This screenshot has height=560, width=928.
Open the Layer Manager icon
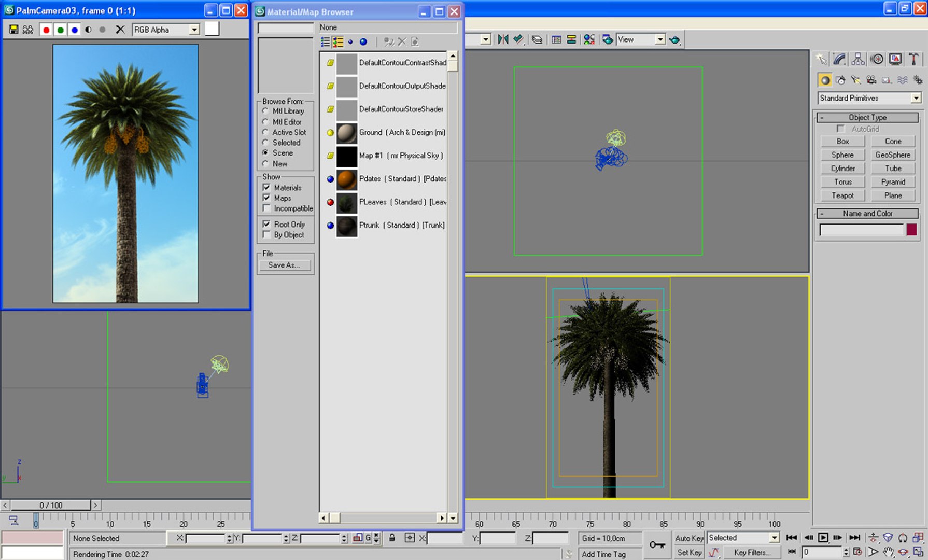(537, 39)
